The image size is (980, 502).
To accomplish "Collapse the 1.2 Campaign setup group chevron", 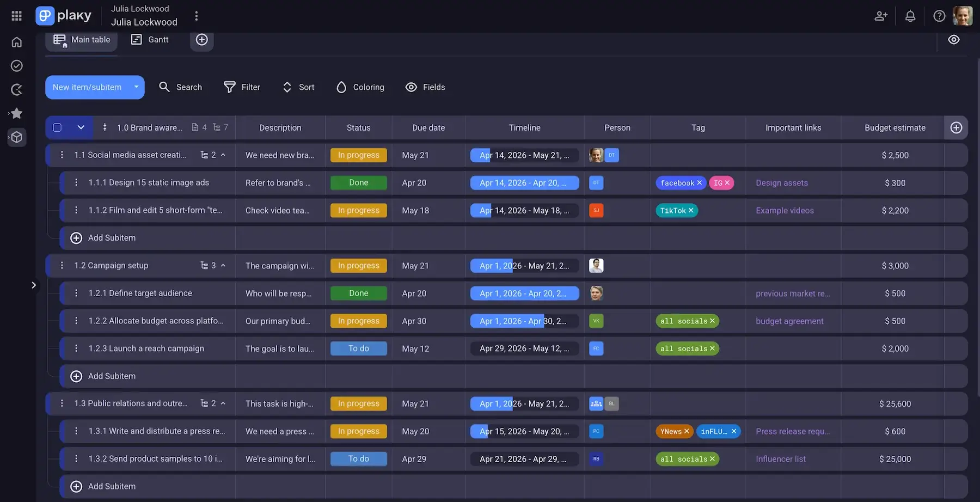I will point(222,265).
